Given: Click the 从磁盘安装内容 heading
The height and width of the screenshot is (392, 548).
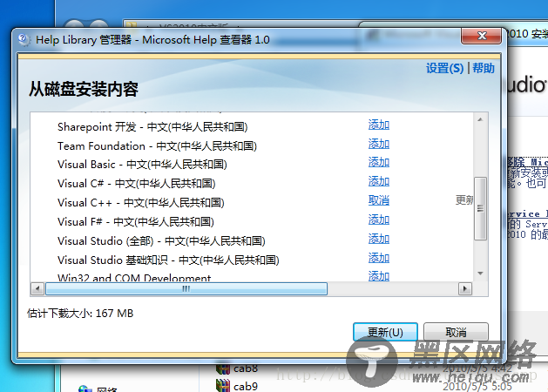Looking at the screenshot, I should [83, 89].
